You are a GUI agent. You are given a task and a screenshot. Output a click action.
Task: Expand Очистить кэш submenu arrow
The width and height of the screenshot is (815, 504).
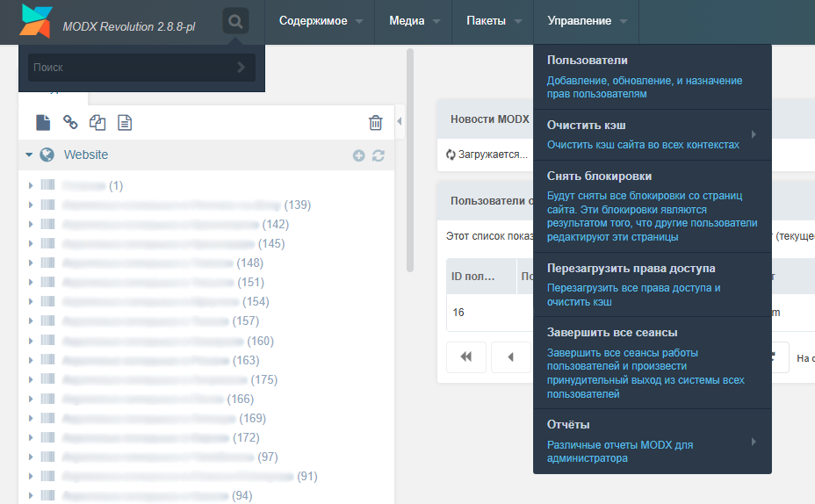754,134
